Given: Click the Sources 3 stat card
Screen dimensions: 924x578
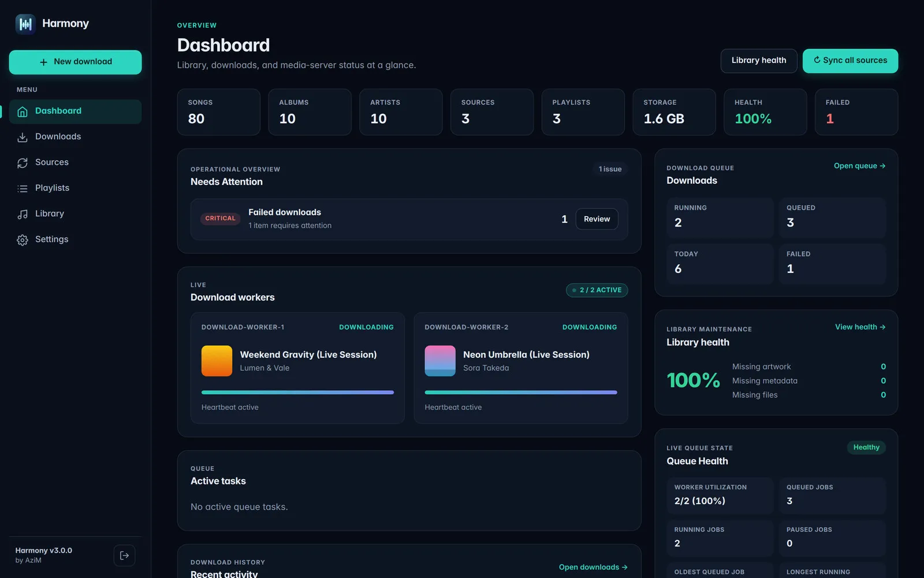Looking at the screenshot, I should 492,112.
